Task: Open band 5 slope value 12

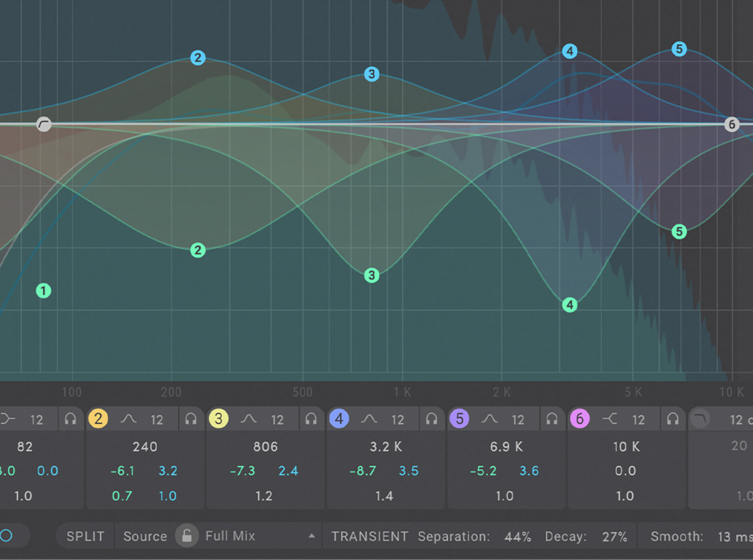Action: [x=518, y=420]
